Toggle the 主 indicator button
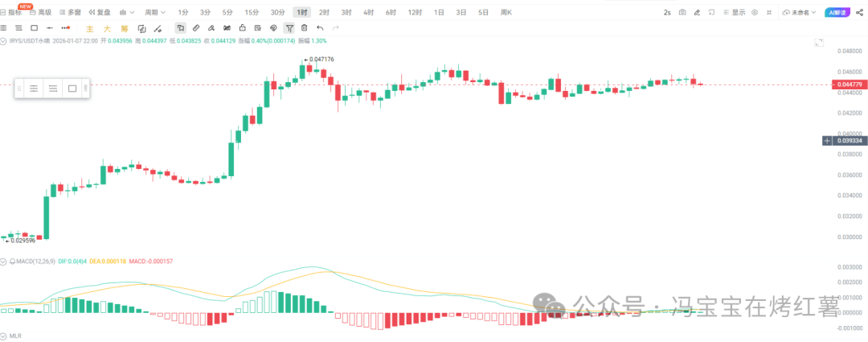This screenshot has height=342, width=868. tap(90, 28)
